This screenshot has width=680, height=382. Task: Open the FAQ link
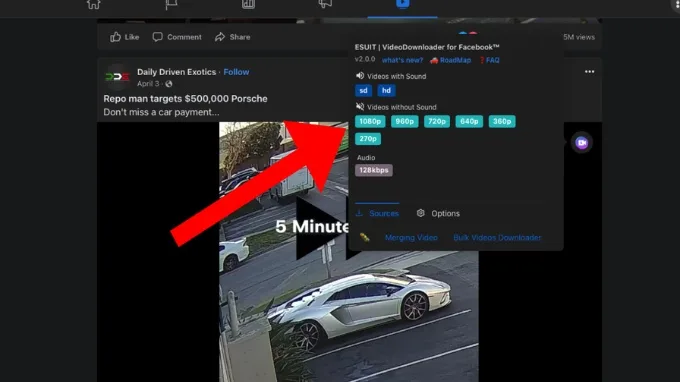pyautogui.click(x=489, y=60)
